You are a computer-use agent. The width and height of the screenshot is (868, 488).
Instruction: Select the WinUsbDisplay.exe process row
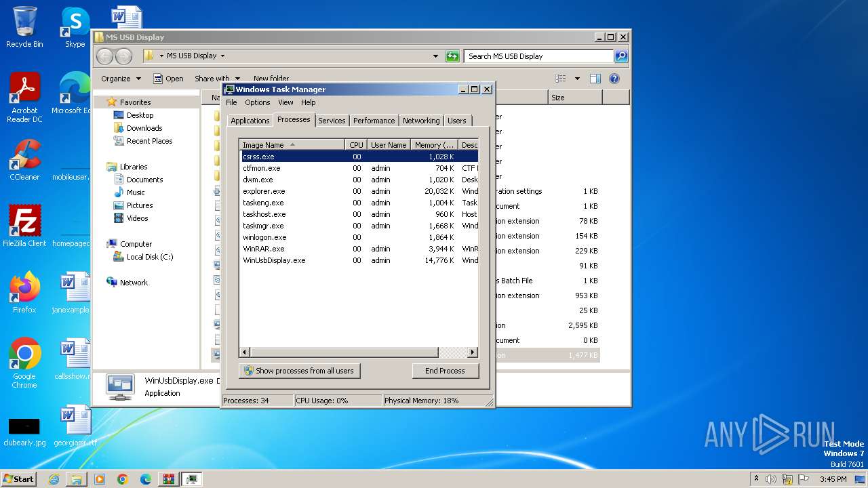click(274, 260)
